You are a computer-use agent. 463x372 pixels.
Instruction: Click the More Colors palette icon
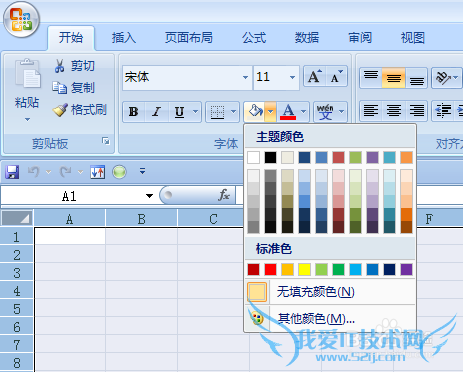point(257,318)
